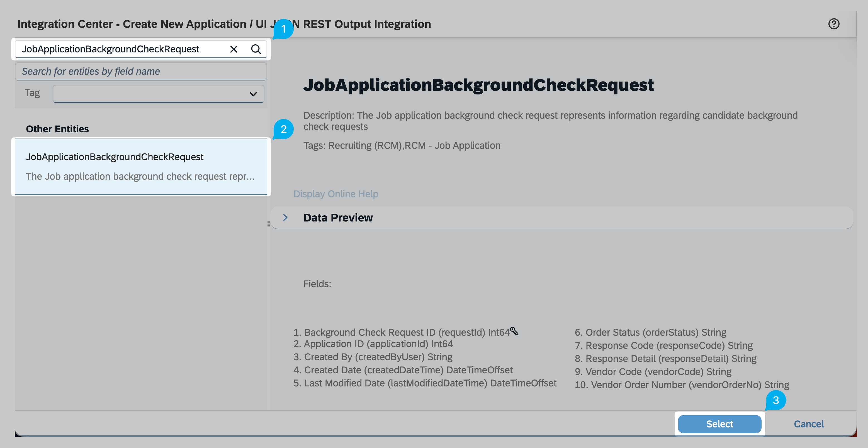Click the step 1 callout badge
Viewport: 868px width, 448px height.
(x=283, y=29)
